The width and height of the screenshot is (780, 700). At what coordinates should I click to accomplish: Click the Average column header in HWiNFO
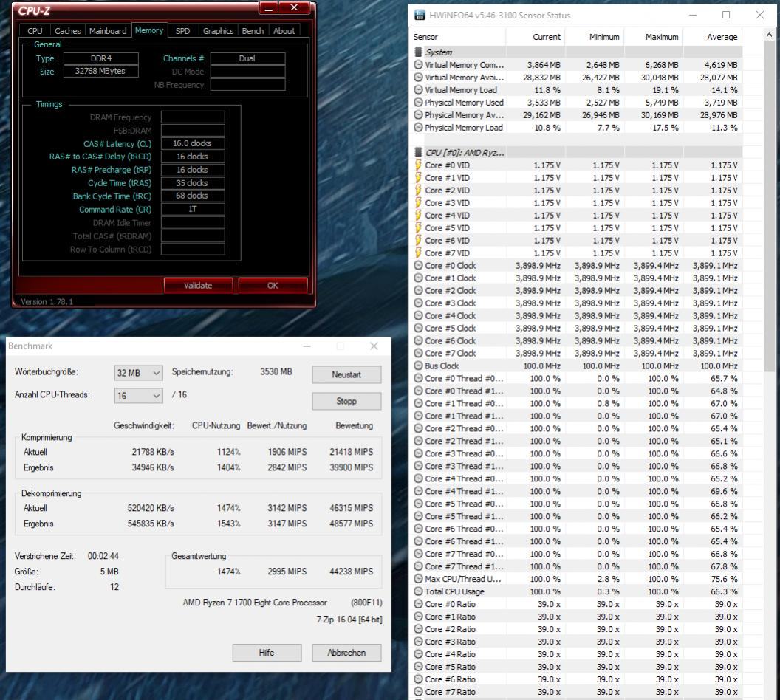click(713, 37)
